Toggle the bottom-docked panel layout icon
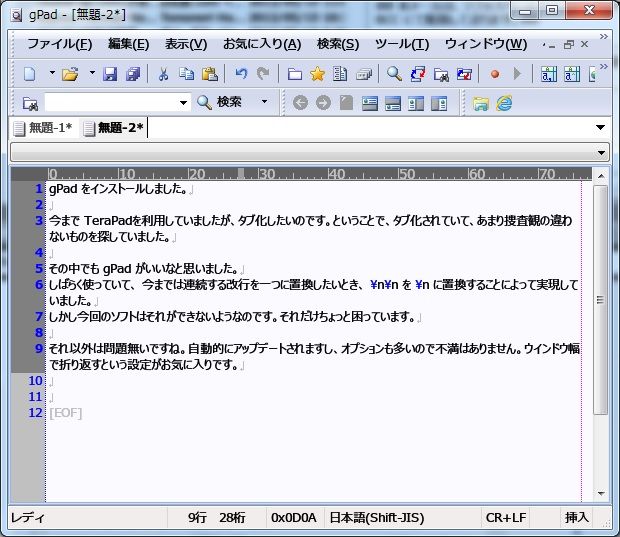 (393, 104)
